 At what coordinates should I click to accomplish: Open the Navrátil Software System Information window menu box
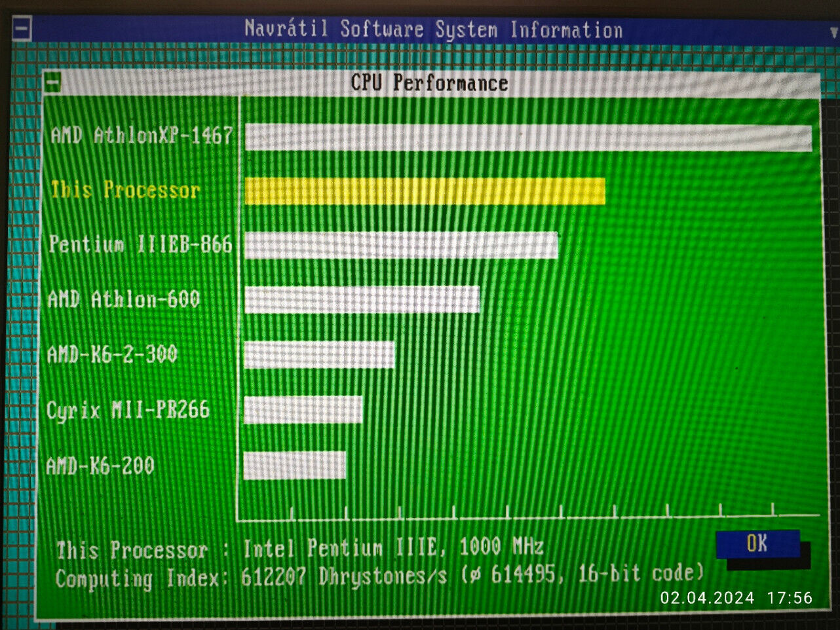[x=22, y=29]
